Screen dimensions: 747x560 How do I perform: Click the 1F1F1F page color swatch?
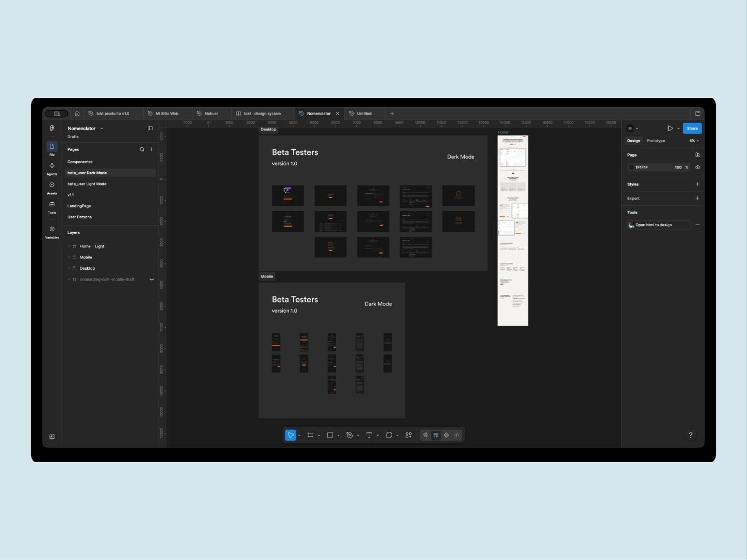click(631, 167)
